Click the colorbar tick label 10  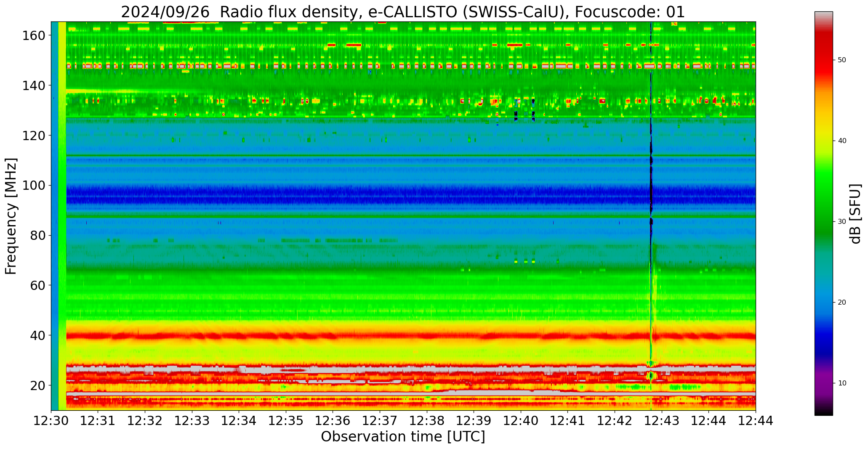click(842, 383)
